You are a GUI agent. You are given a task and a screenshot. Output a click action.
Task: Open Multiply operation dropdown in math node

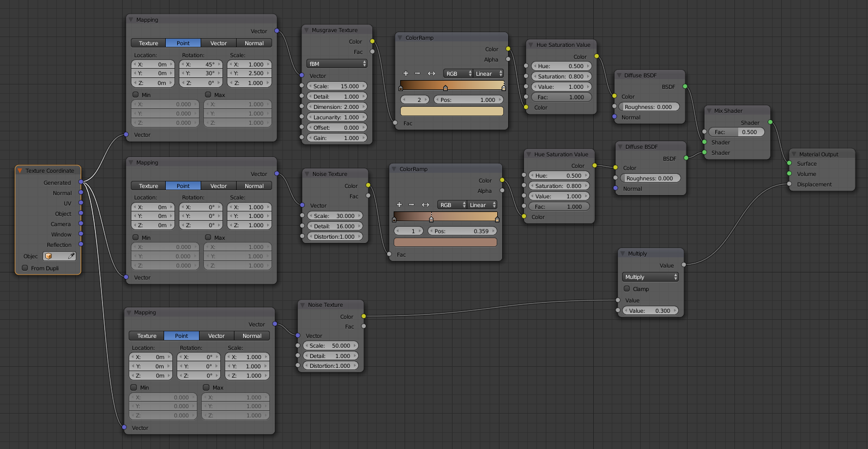650,277
